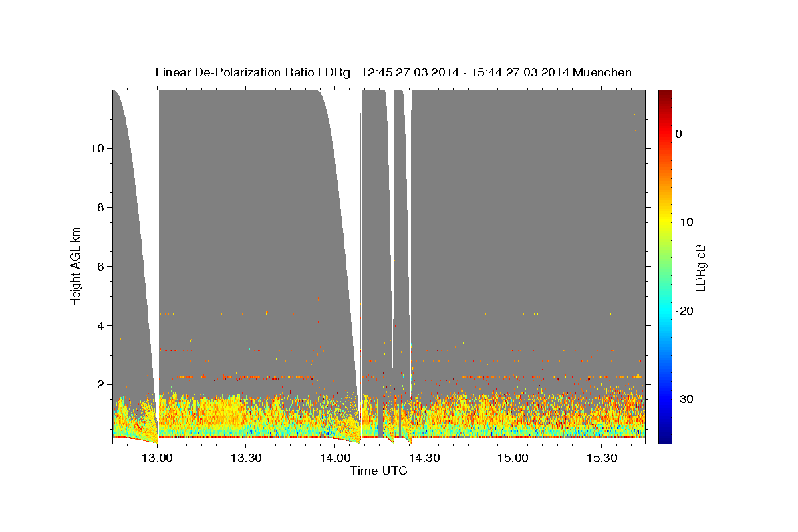
Task: Click the 'Height AGL km' axis label
Action: (x=76, y=266)
